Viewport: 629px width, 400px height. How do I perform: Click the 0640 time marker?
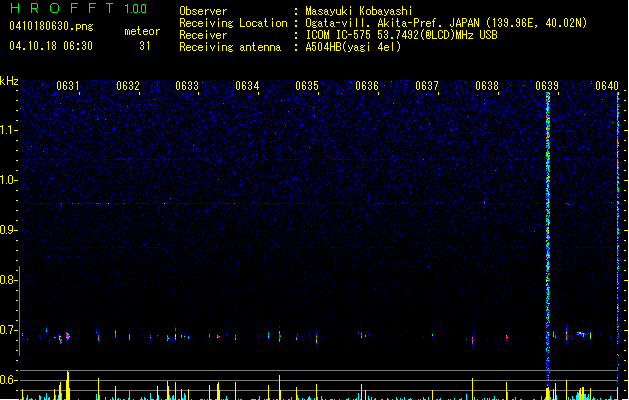point(607,86)
